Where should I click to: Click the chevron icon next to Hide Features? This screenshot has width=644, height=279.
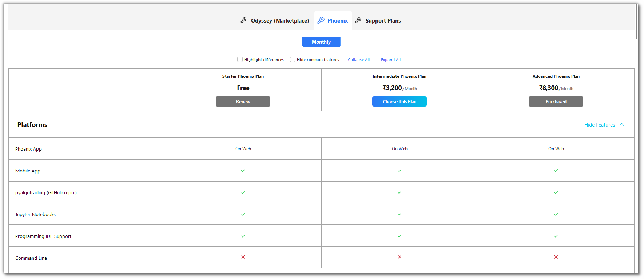tap(622, 124)
